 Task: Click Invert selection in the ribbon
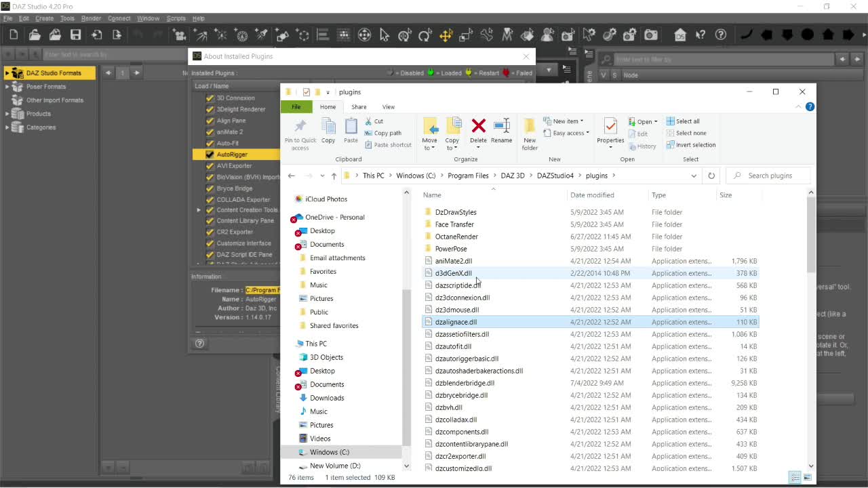[x=690, y=144]
